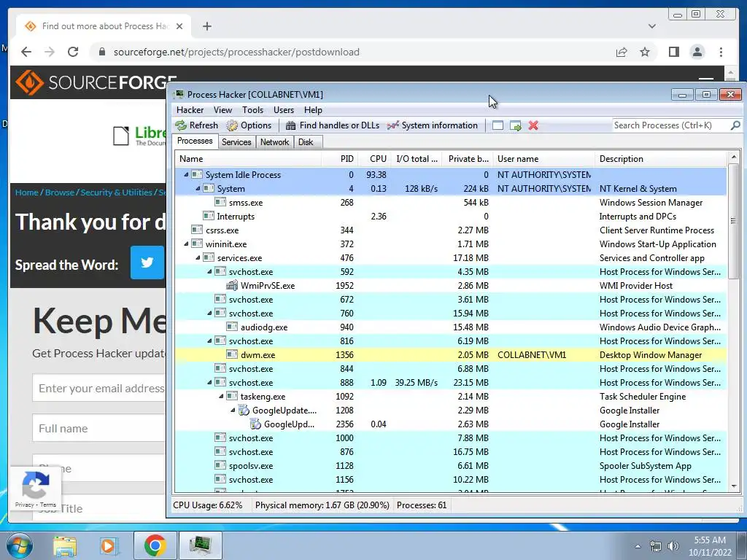The image size is (747, 560).
Task: Click the dwm.exe process icon
Action: tap(232, 355)
